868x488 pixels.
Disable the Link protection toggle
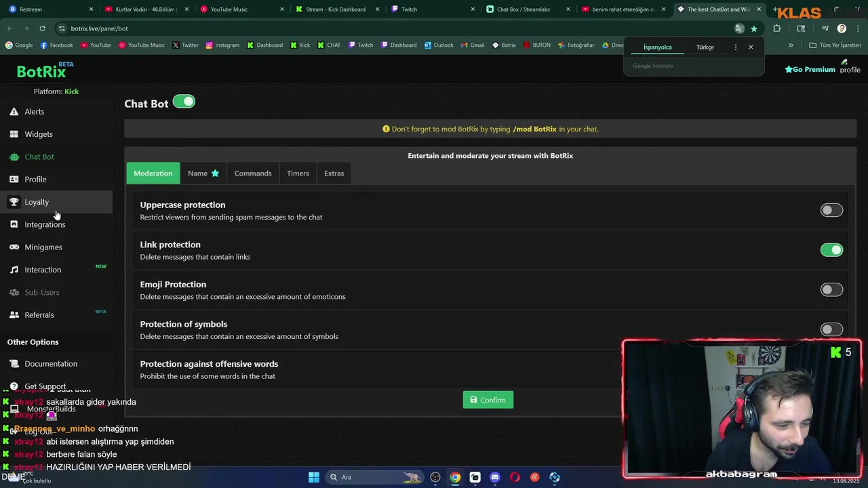point(831,250)
